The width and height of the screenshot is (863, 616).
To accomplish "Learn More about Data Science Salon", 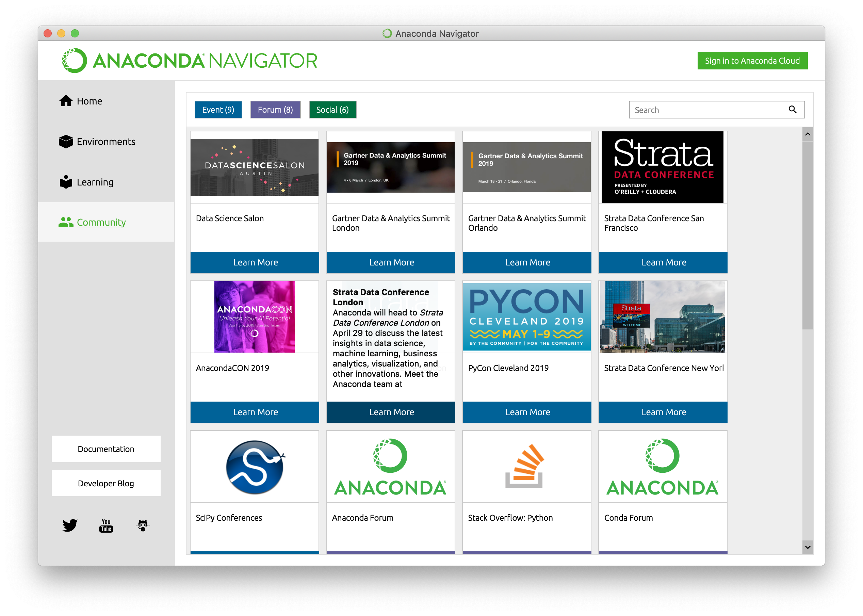I will [x=255, y=262].
